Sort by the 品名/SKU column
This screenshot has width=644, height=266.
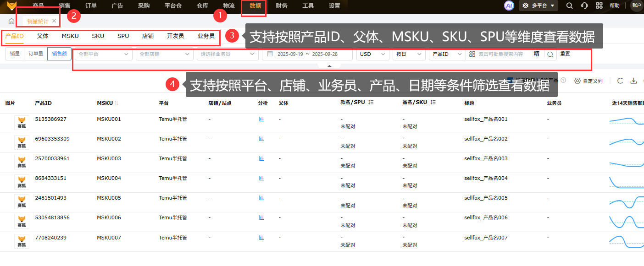point(433,103)
